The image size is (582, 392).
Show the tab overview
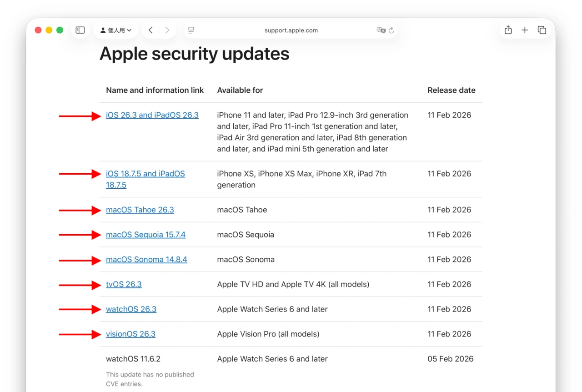click(x=542, y=30)
